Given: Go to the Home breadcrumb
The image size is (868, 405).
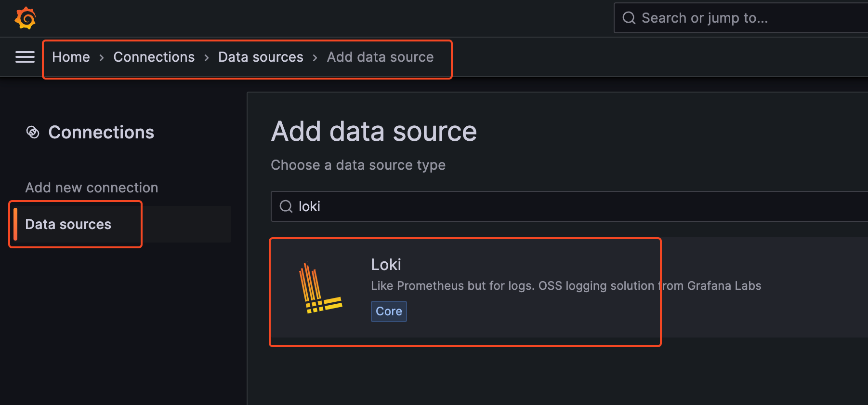Looking at the screenshot, I should click(x=71, y=57).
